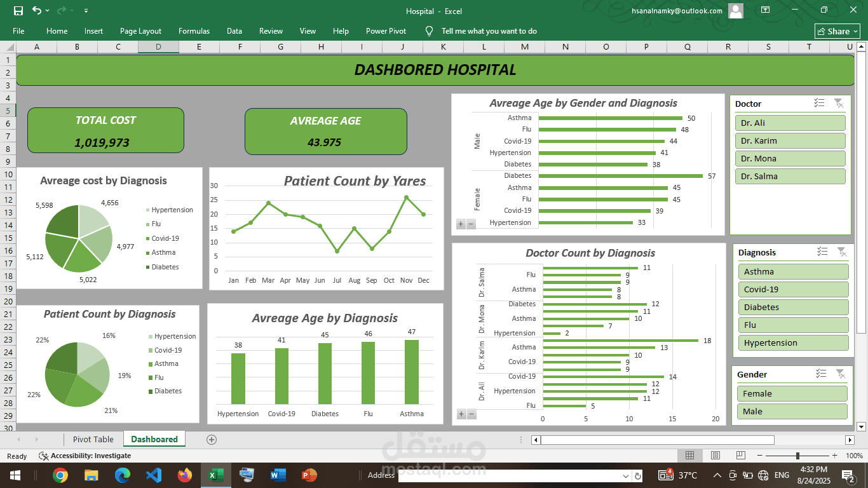Viewport: 868px width, 488px height.
Task: Select Normal view in the status bar
Action: tap(689, 456)
